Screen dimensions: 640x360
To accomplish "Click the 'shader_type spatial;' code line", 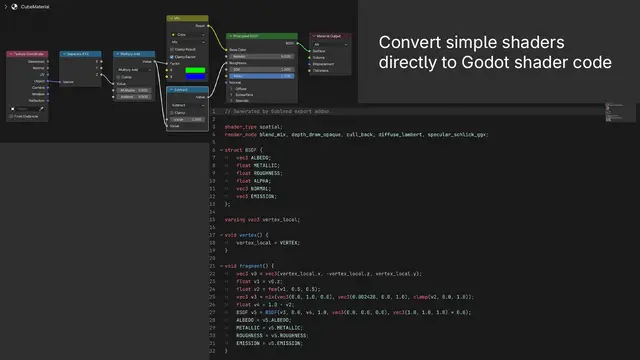I will pyautogui.click(x=253, y=127).
